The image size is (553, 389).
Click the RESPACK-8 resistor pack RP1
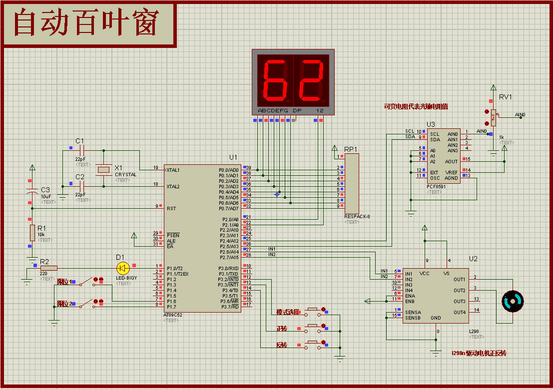point(352,183)
